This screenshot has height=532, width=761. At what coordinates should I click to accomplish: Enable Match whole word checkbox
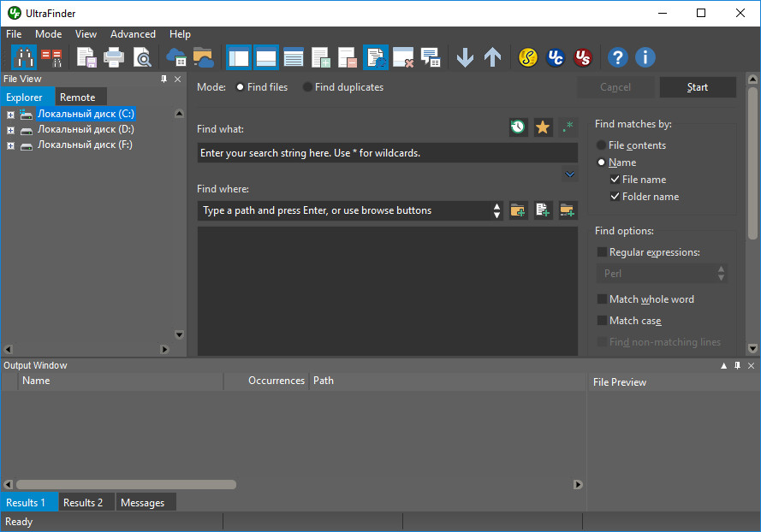tap(602, 299)
